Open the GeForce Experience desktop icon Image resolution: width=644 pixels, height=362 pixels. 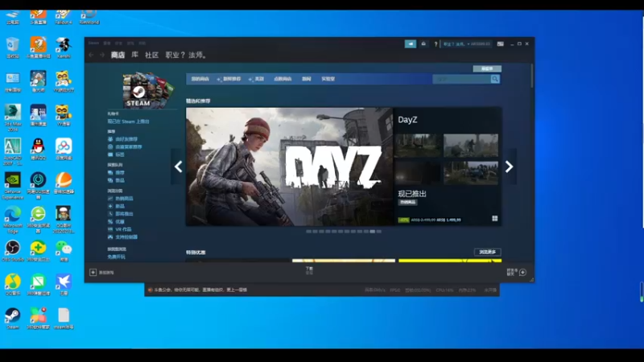tap(12, 185)
